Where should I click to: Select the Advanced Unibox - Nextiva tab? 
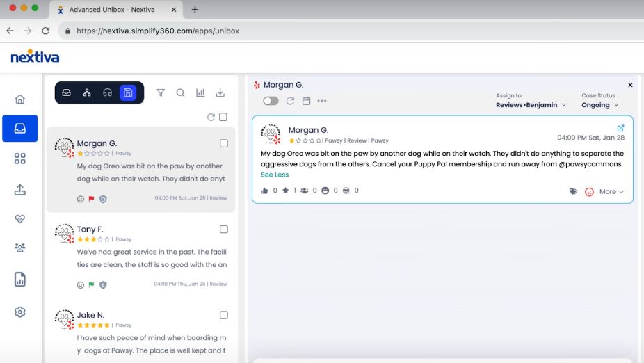(x=116, y=10)
